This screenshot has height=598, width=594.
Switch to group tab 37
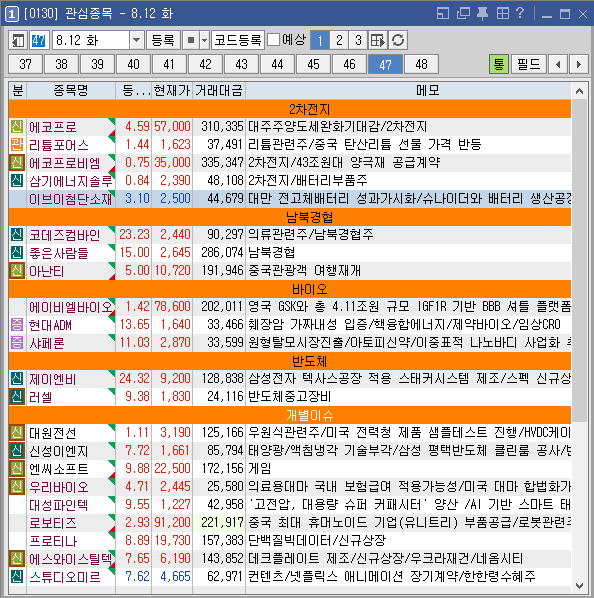[x=25, y=64]
